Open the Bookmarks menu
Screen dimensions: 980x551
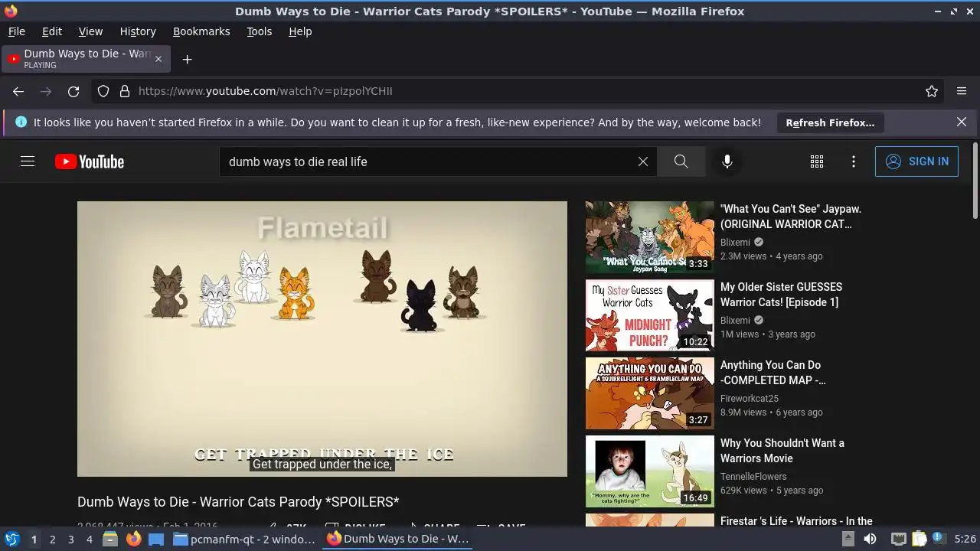coord(201,31)
